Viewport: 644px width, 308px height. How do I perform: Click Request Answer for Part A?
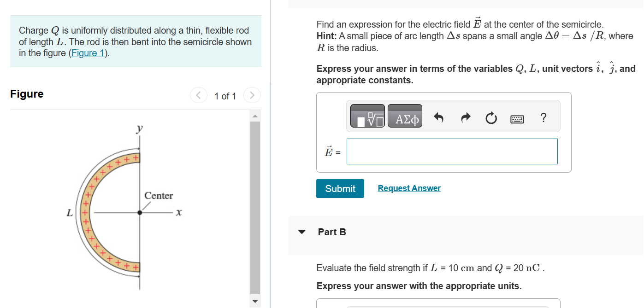click(x=409, y=188)
